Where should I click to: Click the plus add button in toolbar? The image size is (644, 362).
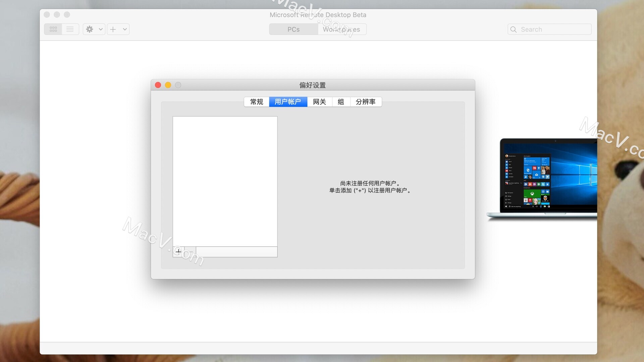[113, 29]
